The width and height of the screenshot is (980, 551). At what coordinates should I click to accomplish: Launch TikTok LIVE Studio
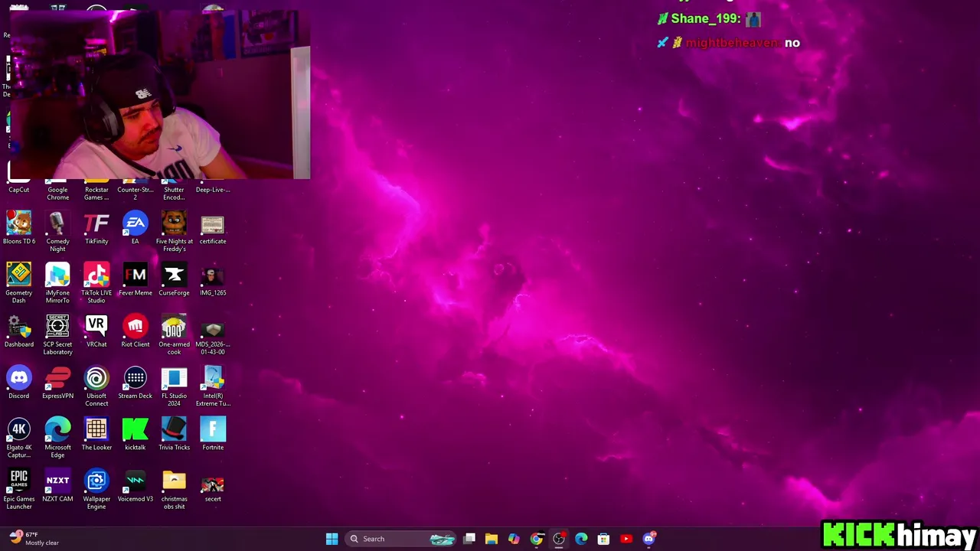(x=96, y=283)
